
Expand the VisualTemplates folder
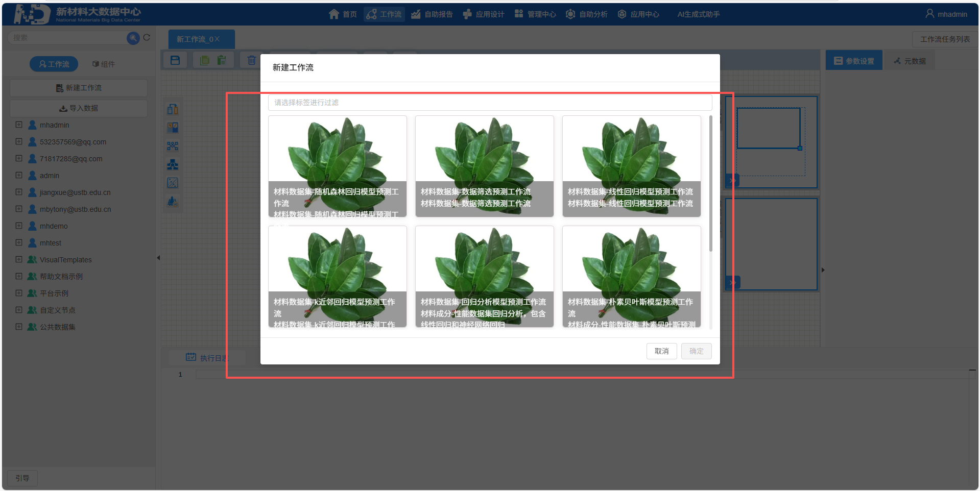point(19,260)
